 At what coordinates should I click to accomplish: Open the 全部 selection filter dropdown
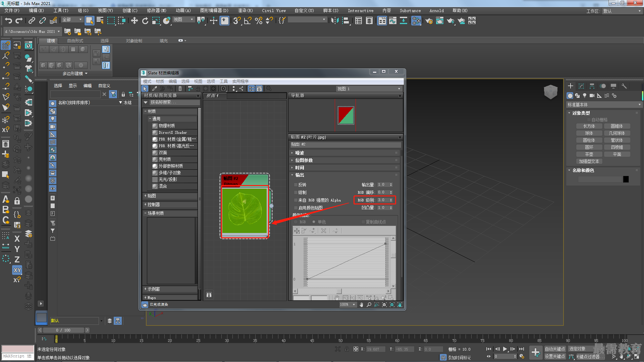(72, 20)
